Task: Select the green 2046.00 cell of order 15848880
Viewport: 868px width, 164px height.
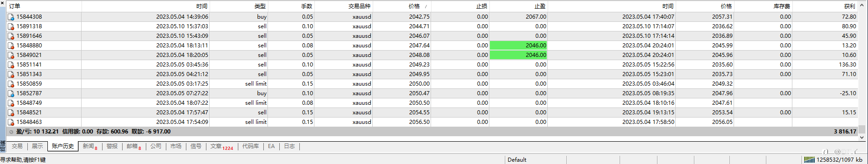Action: pos(519,46)
